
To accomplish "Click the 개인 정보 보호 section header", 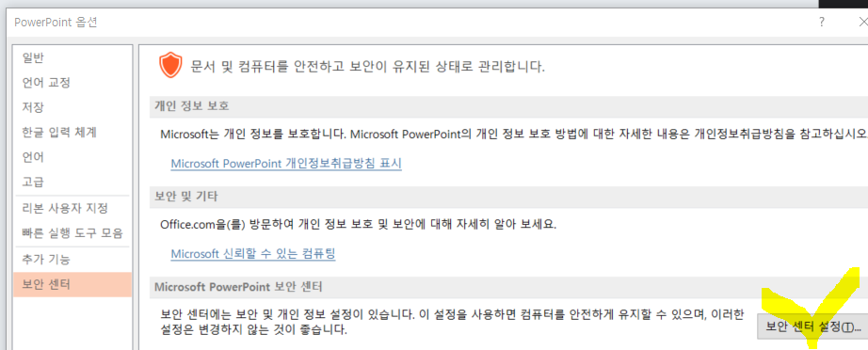I will [x=508, y=106].
